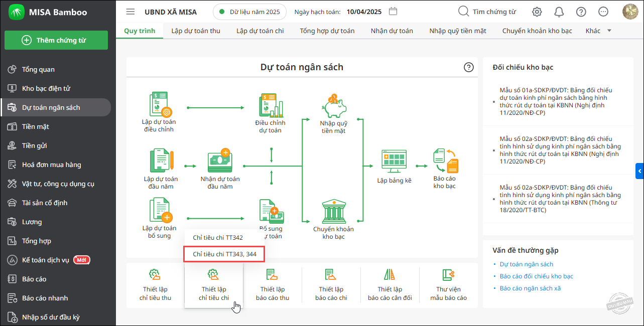Open Thư viện mẫu báo cáo
Screen dimensions: 644x326
pos(448,285)
